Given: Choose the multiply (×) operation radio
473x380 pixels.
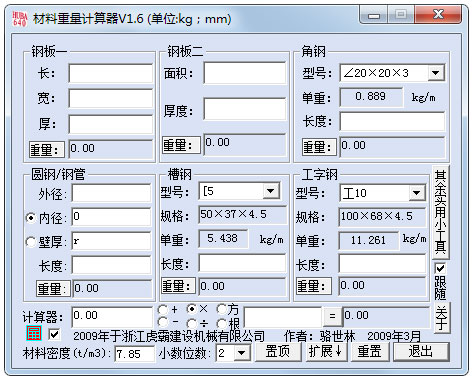Looking at the screenshot, I should pyautogui.click(x=192, y=309).
